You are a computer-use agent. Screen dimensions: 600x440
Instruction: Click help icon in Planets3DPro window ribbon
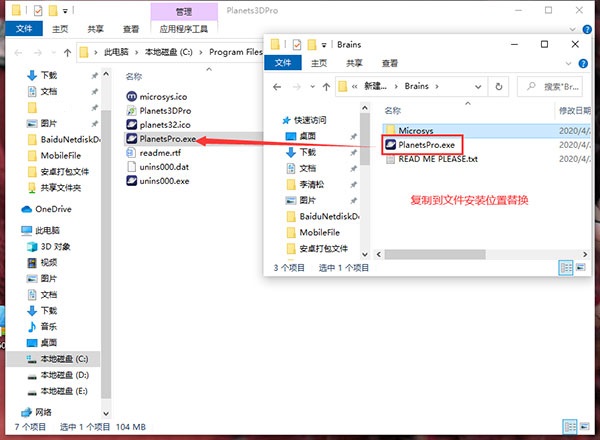coord(587,29)
